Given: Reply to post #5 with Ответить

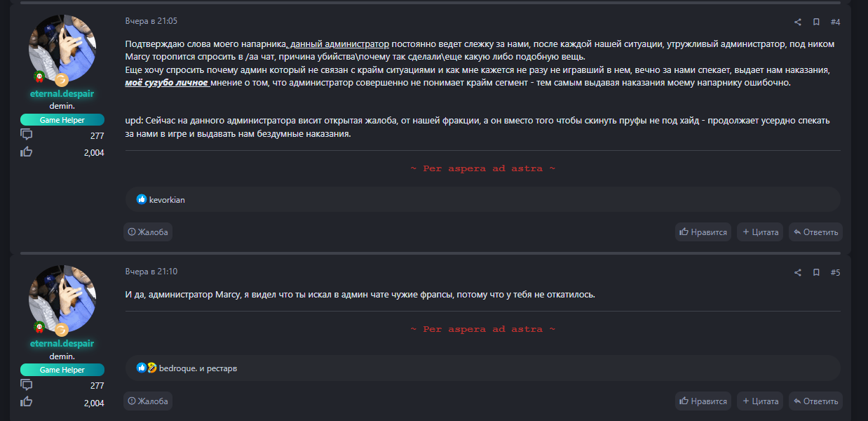Looking at the screenshot, I should pos(815,401).
